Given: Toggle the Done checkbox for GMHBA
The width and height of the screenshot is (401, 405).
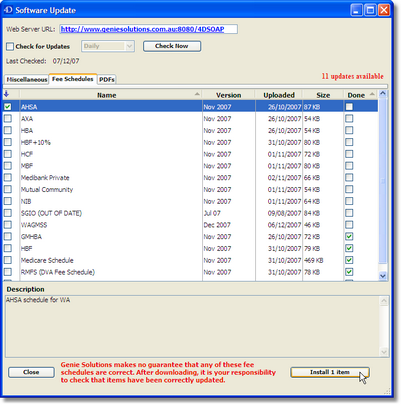Looking at the screenshot, I should point(349,236).
